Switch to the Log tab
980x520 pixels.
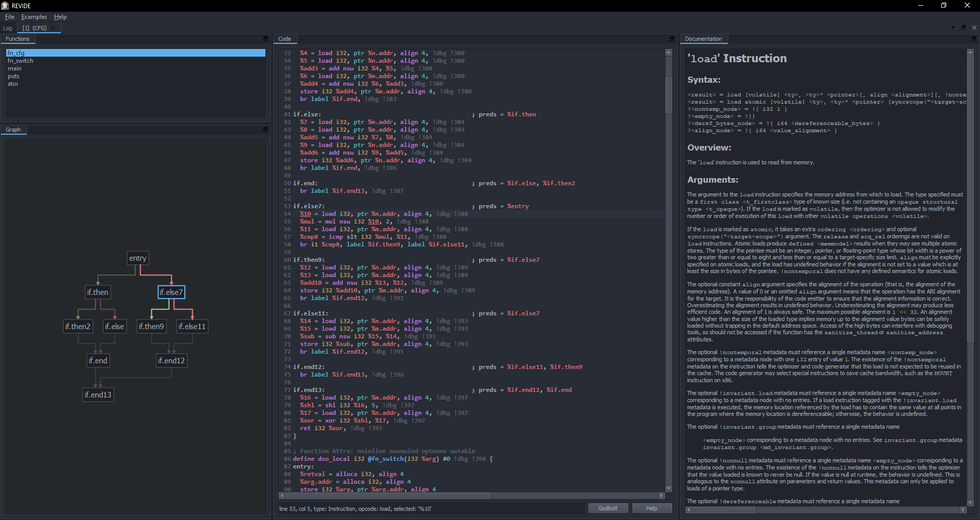[x=8, y=28]
